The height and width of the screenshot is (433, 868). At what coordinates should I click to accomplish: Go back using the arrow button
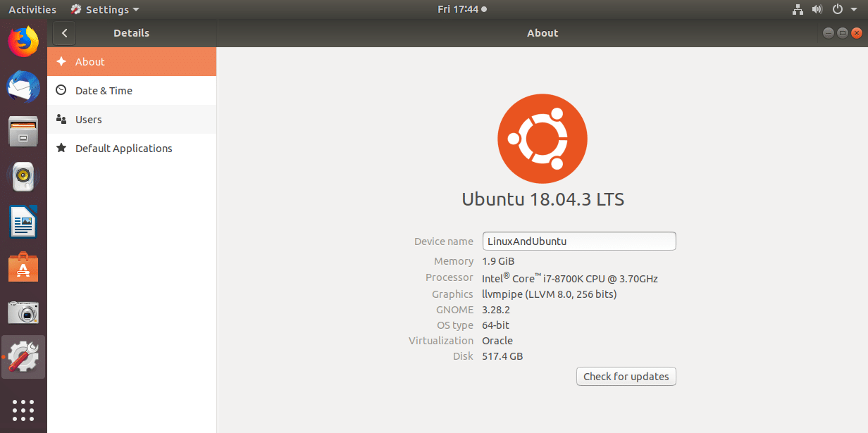click(64, 32)
